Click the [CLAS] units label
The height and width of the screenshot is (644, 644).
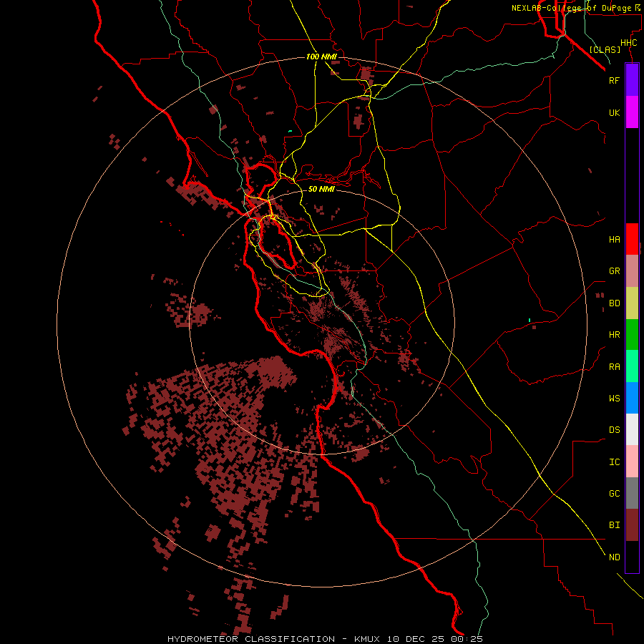(605, 49)
